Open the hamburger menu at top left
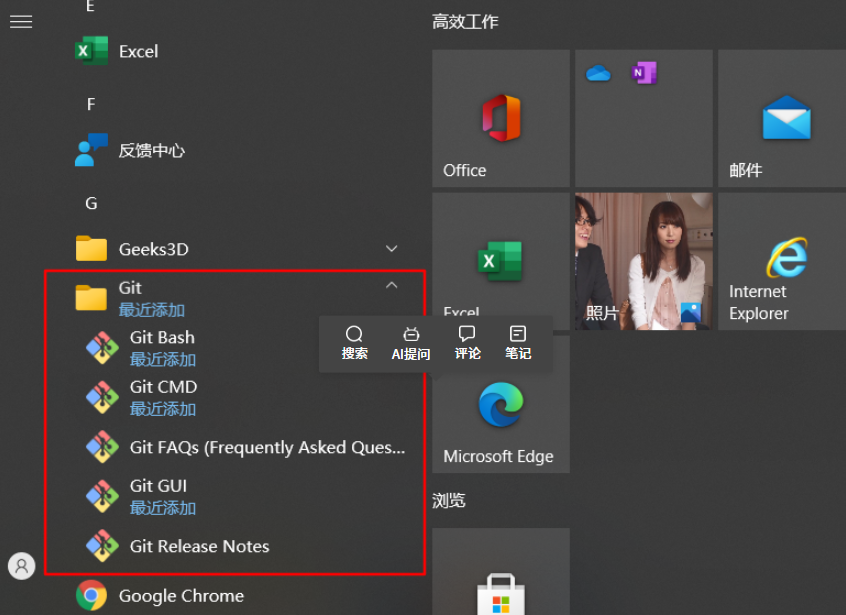The width and height of the screenshot is (846, 615). pyautogui.click(x=21, y=22)
